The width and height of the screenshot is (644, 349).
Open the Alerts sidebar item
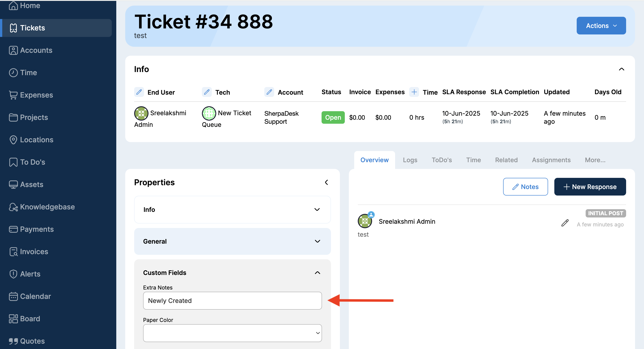(x=30, y=274)
